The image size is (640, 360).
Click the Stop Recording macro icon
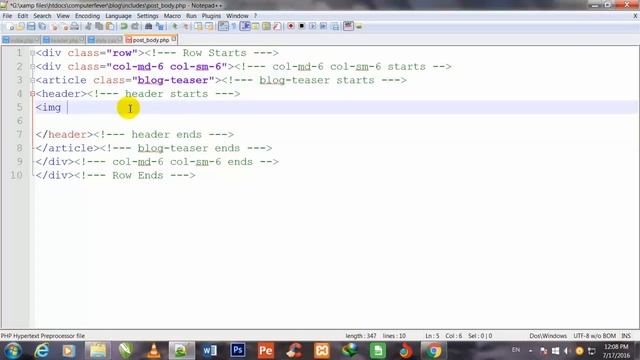(x=302, y=27)
